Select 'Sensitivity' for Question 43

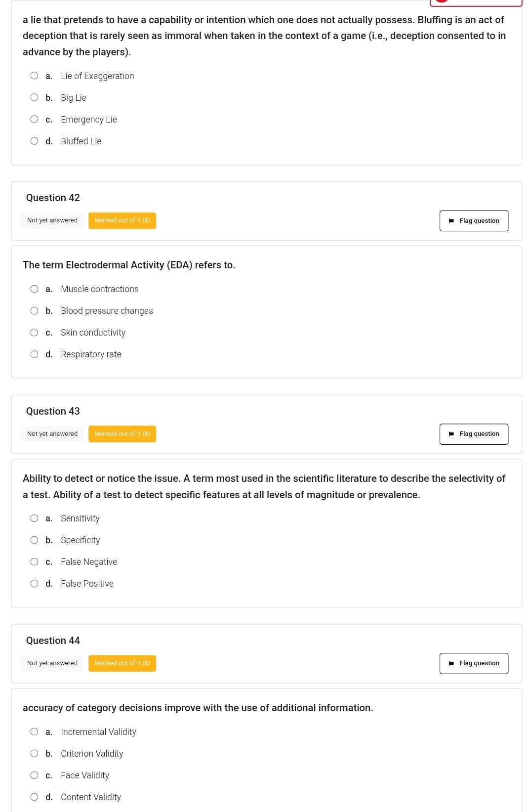pyautogui.click(x=34, y=518)
